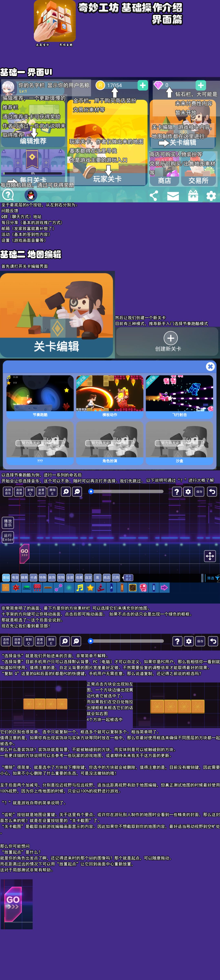Select the red spiky flower block
Viewport: 220px width, 980px height.
click(16, 587)
